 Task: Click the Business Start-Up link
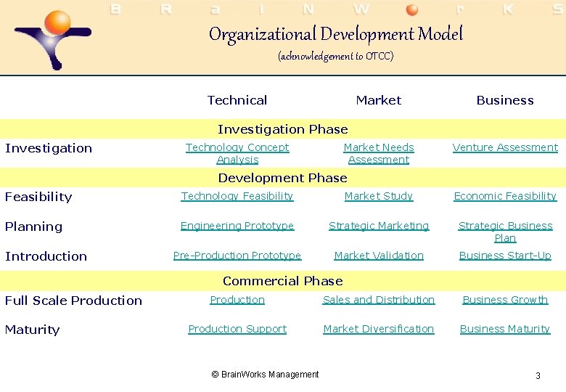coord(505,256)
